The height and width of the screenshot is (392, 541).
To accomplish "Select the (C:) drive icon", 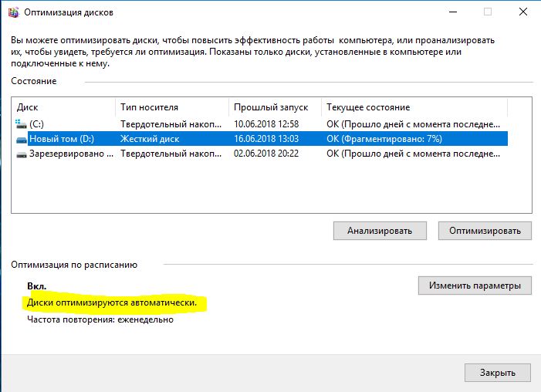I will 21,124.
